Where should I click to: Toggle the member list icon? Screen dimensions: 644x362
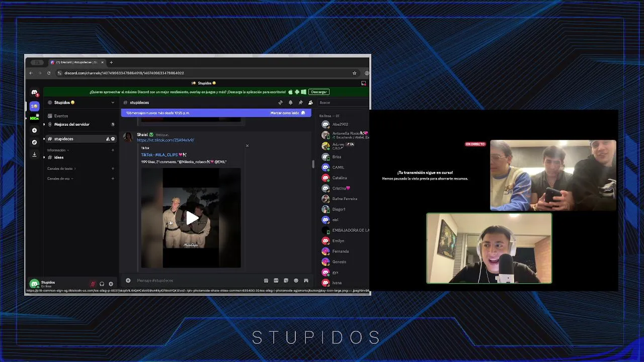[310, 103]
